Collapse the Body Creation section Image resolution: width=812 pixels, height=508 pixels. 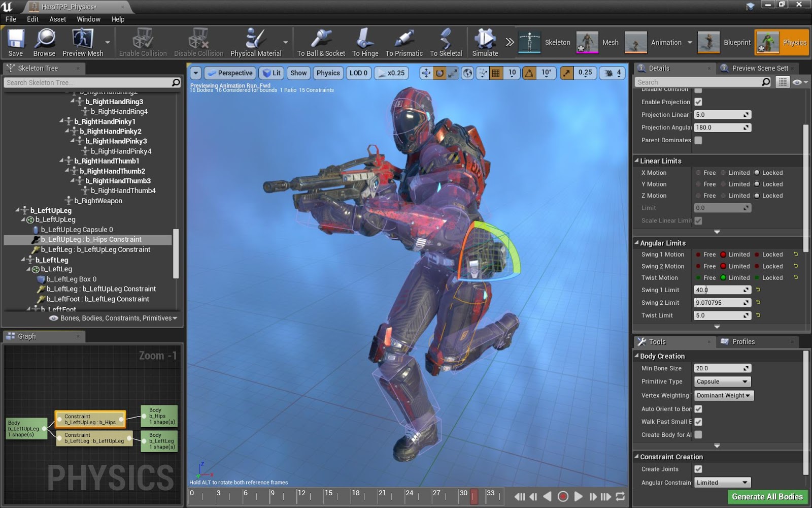tap(636, 356)
